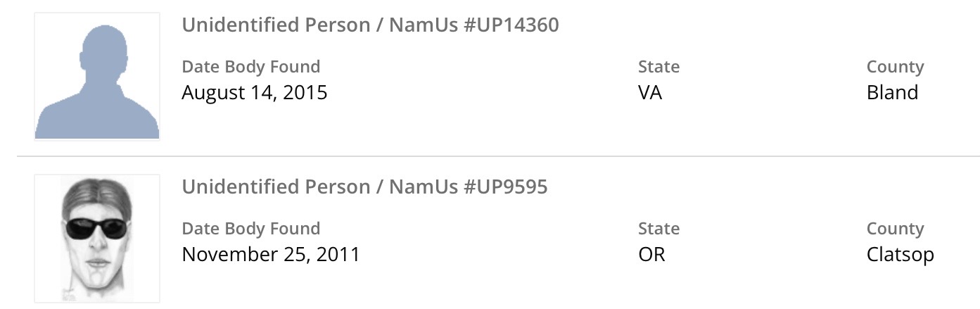Viewport: 980px width, 309px height.
Task: Click the County label above Clatsop
Action: (895, 229)
